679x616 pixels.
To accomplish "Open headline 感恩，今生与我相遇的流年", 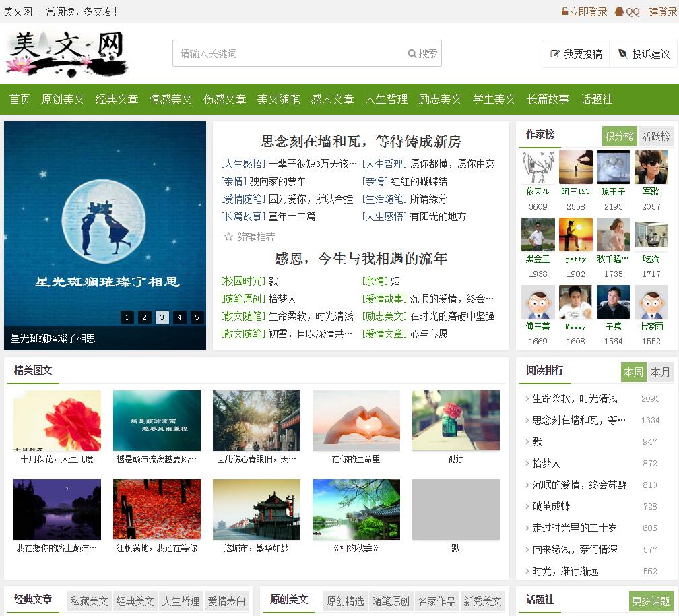I will point(361,259).
